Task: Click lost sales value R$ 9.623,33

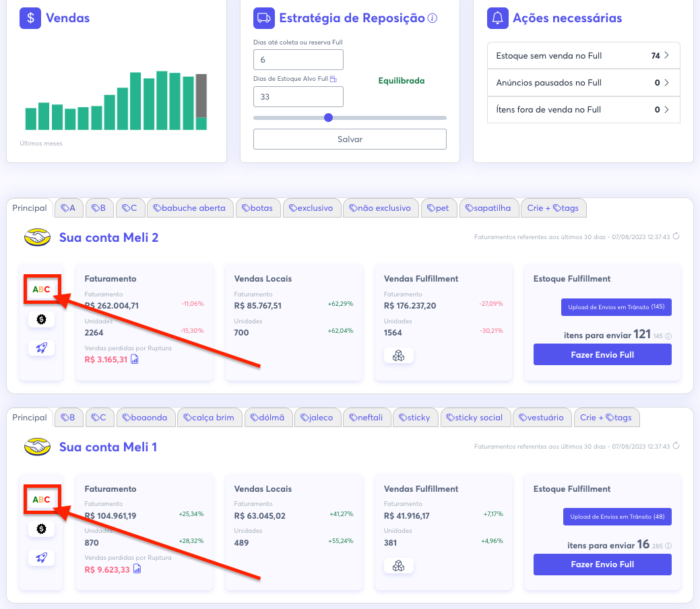Action: [x=107, y=569]
